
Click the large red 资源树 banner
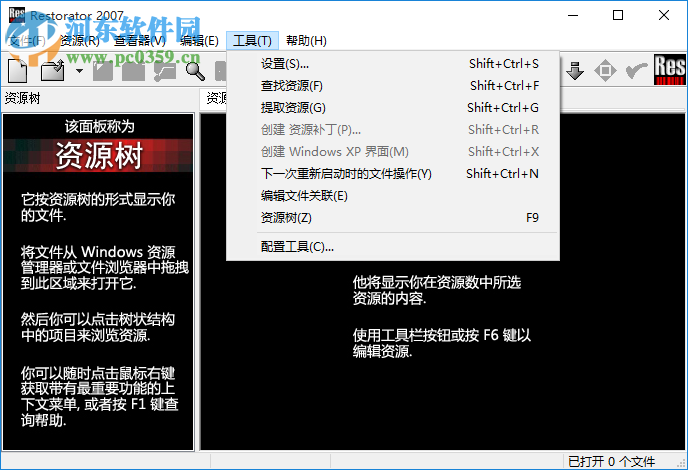(x=99, y=155)
